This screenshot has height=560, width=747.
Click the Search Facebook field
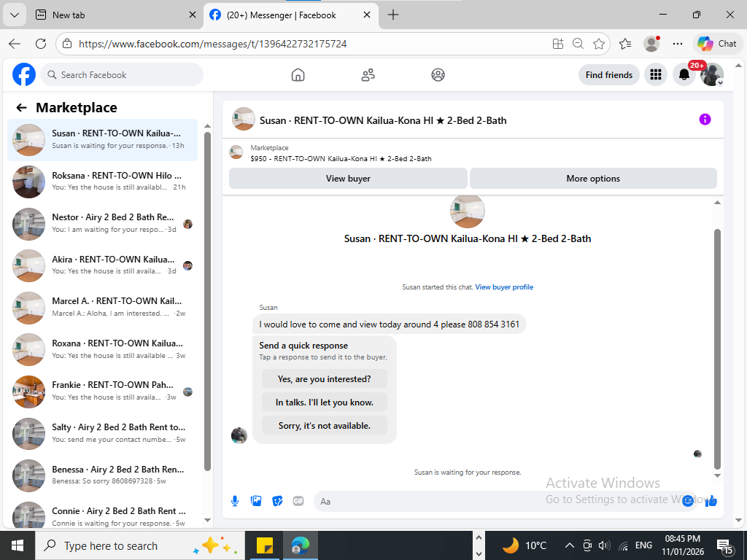coord(122,75)
